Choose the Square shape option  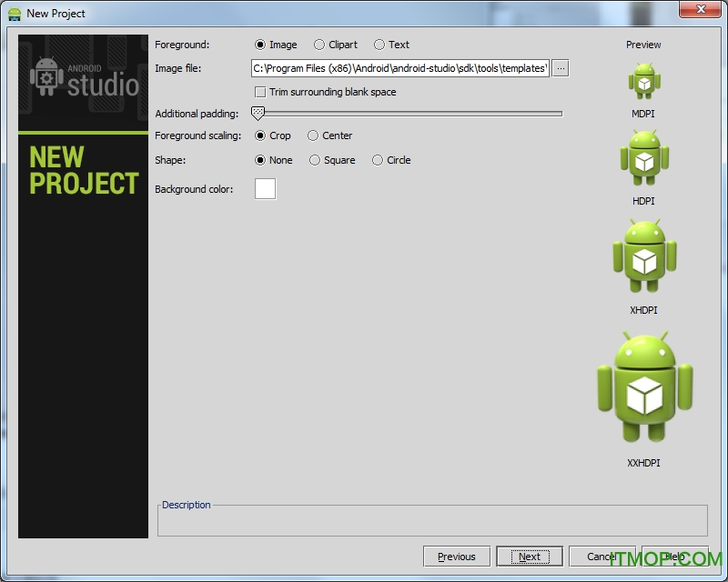pyautogui.click(x=314, y=160)
